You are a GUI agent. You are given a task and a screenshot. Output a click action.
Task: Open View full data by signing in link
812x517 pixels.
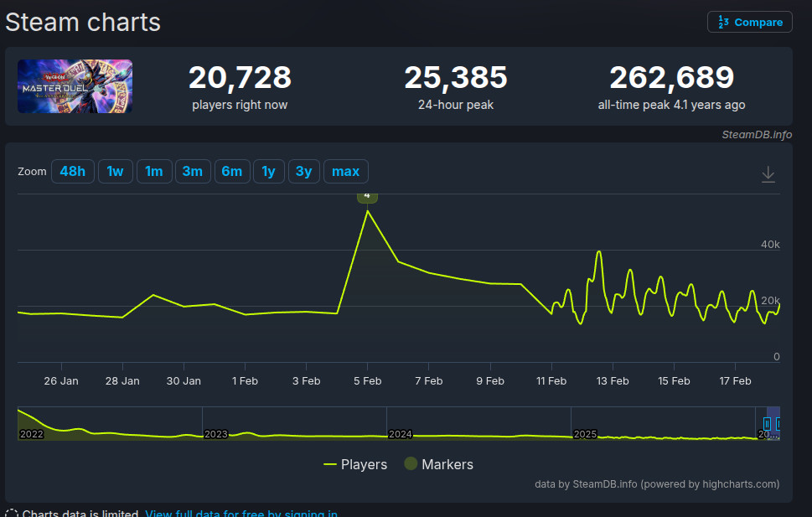[241, 514]
